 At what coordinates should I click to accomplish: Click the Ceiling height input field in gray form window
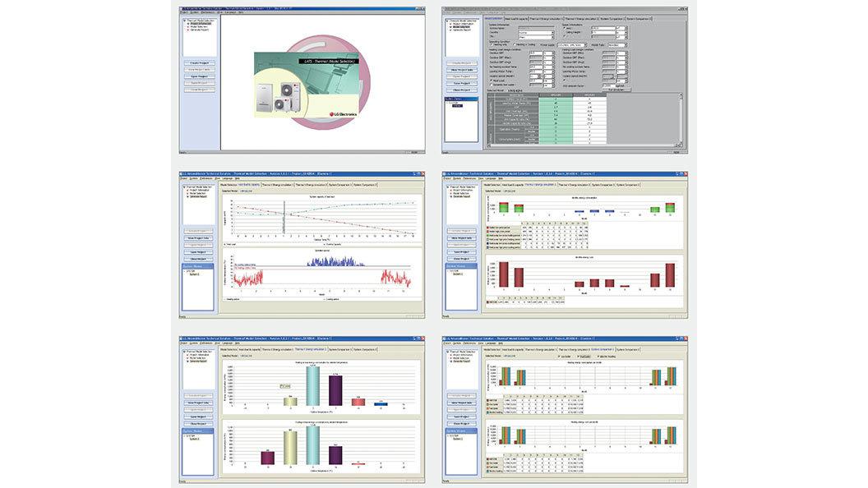click(x=603, y=33)
